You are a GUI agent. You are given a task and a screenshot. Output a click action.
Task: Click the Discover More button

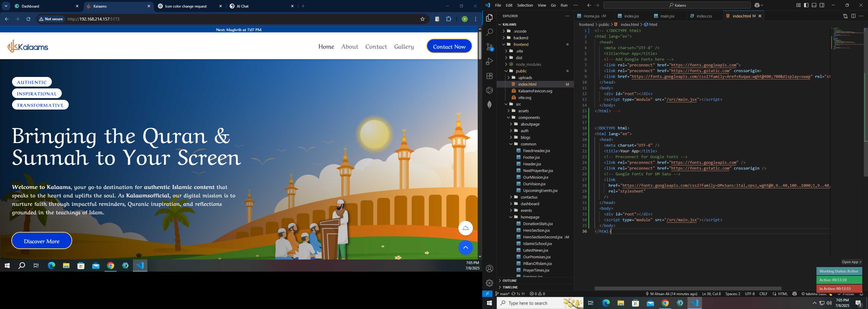(42, 241)
